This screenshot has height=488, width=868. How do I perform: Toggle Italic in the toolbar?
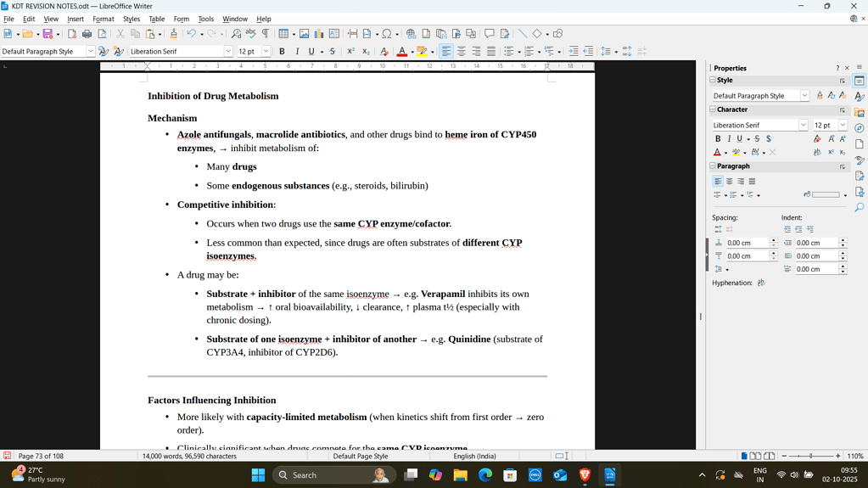pyautogui.click(x=297, y=51)
